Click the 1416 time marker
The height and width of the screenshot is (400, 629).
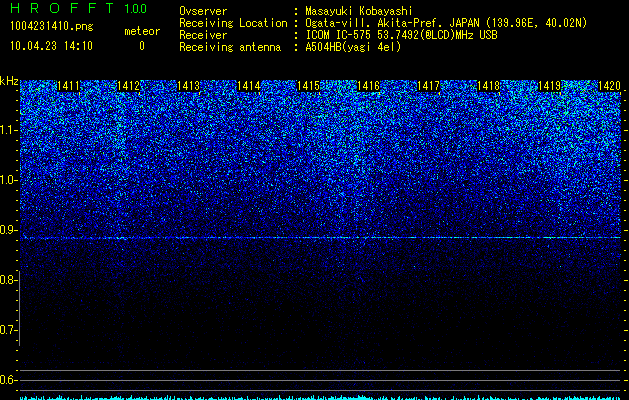pyautogui.click(x=369, y=86)
